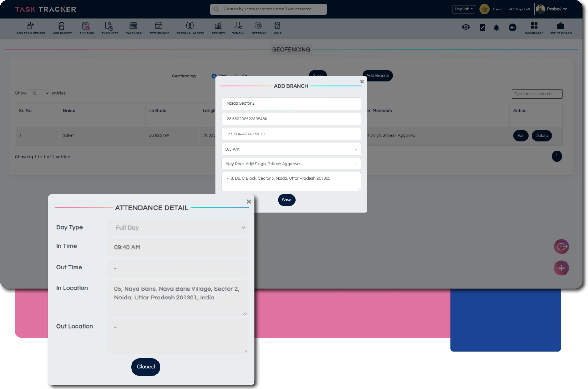Open the 0.5 Km radius dropdown

coord(291,149)
